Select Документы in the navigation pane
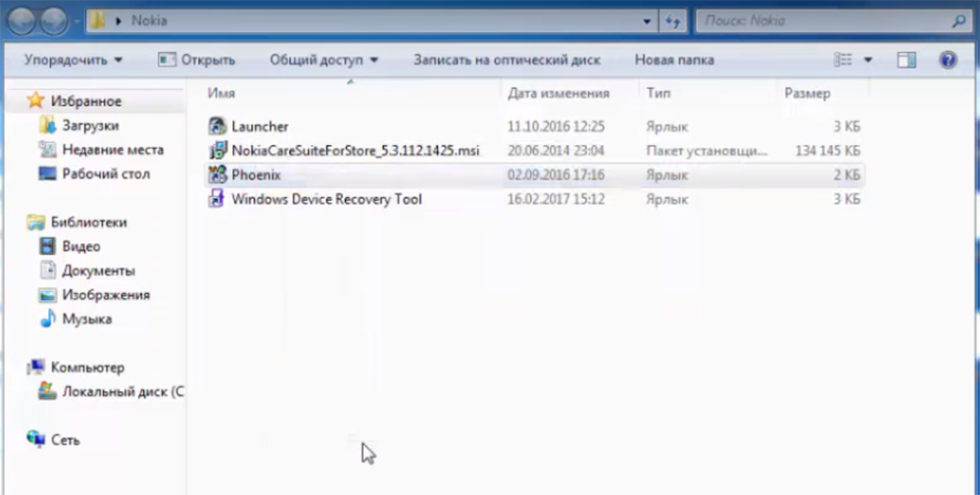This screenshot has height=495, width=980. point(99,271)
